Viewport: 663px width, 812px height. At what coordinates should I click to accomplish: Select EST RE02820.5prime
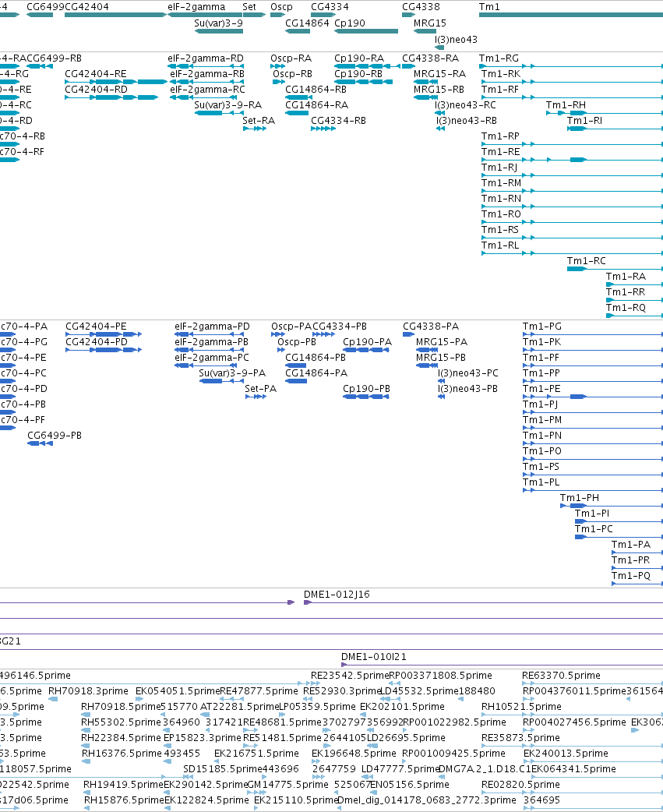(x=520, y=785)
